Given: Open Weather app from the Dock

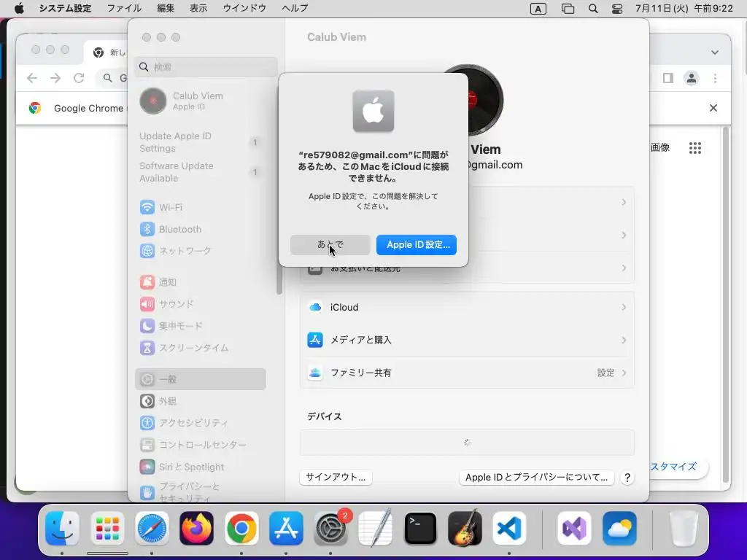Looking at the screenshot, I should 619,528.
